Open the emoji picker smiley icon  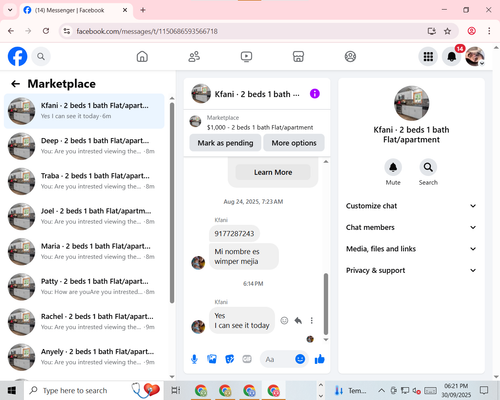(x=300, y=359)
